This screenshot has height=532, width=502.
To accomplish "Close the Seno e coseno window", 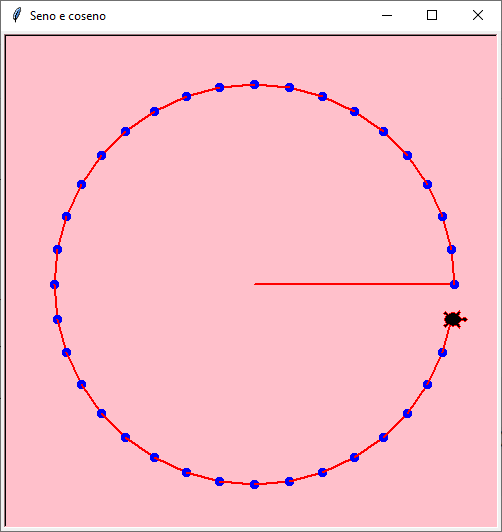I will click(478, 15).
